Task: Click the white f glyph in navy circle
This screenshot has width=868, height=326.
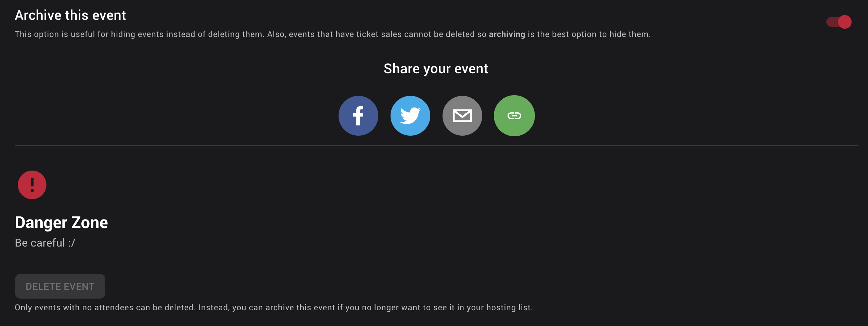Action: coord(358,116)
